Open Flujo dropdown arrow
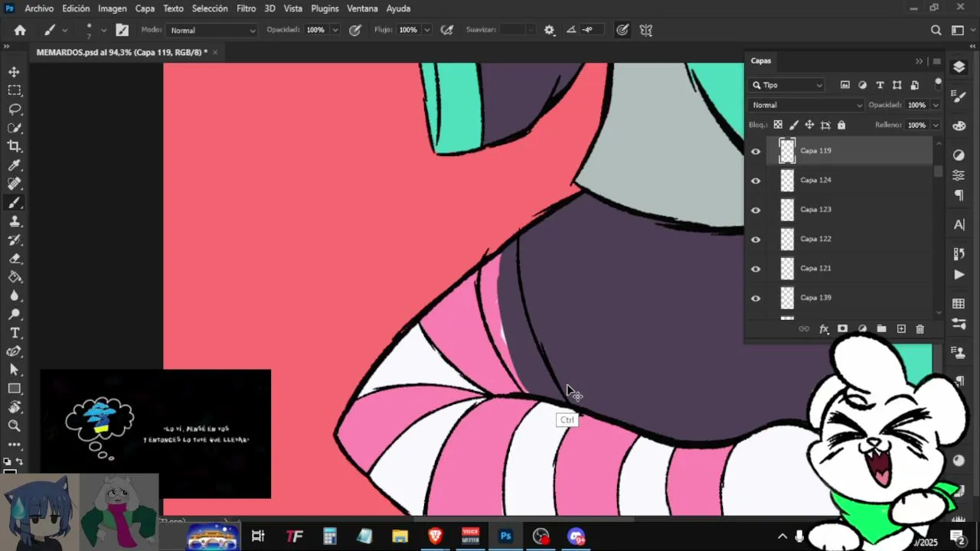Viewport: 980px width, 551px height. pos(426,30)
